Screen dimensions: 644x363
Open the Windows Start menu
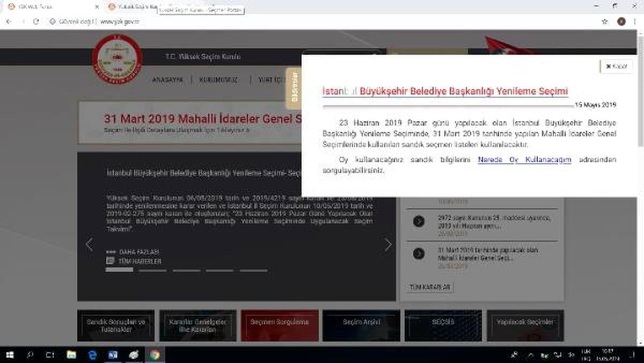coord(10,355)
